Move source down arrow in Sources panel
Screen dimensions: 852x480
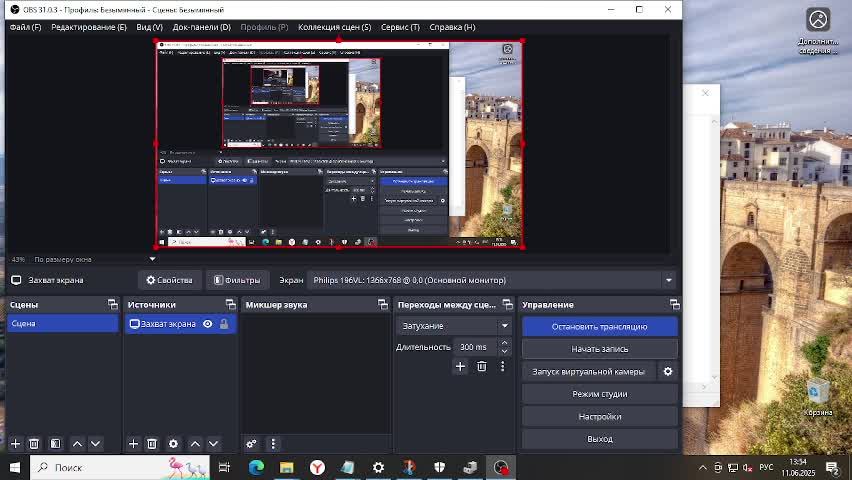coord(214,444)
